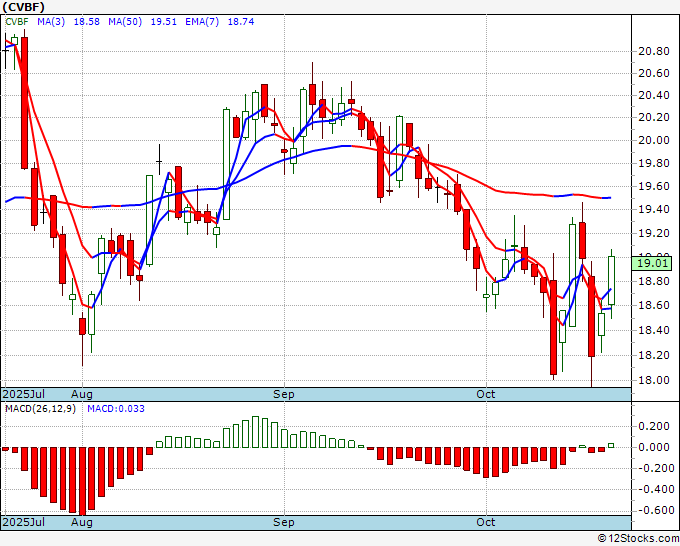Select the 20.40 price axis label
This screenshot has width=680, height=546.
(x=654, y=95)
